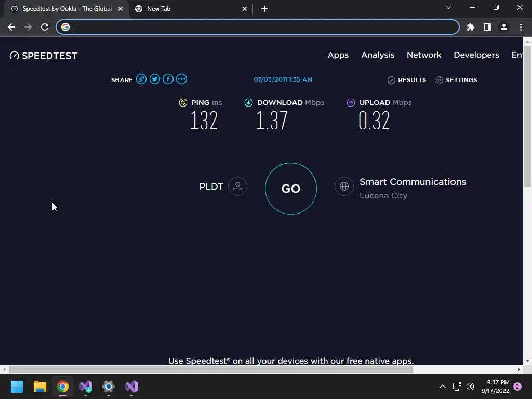
Task: Open a new browser tab
Action: 264,9
